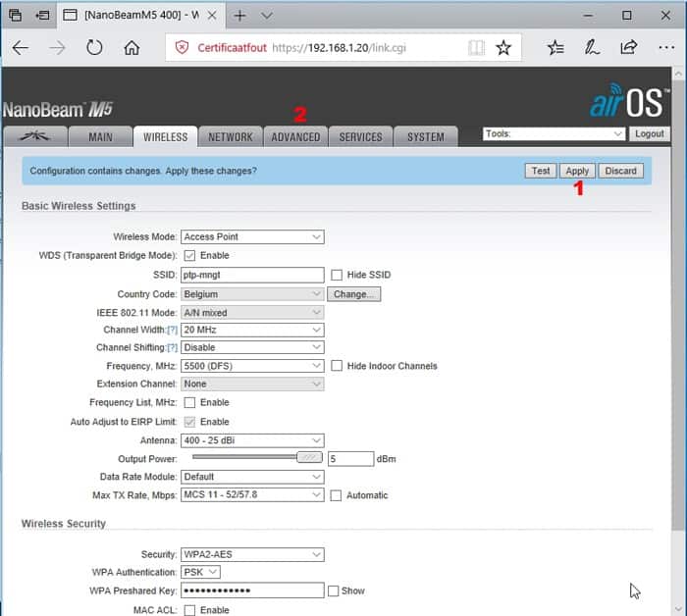This screenshot has width=687, height=616.
Task: Check Hide Indoor Channels box
Action: (x=337, y=366)
